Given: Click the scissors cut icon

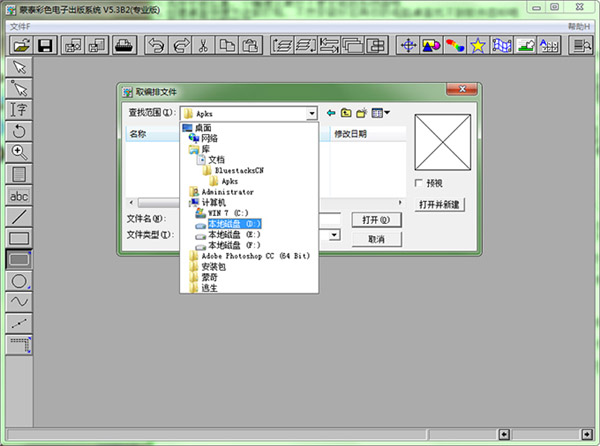Looking at the screenshot, I should coord(202,45).
